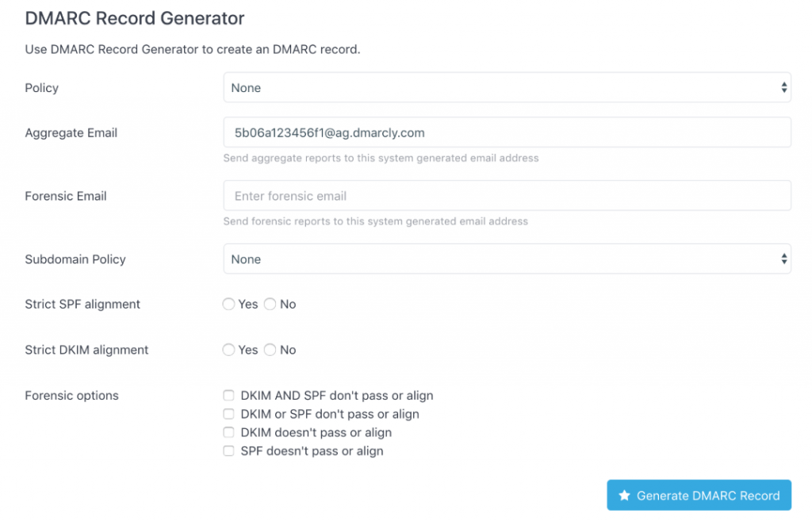Click the DMARC Record Generator heading
The image size is (812, 521).
(135, 18)
